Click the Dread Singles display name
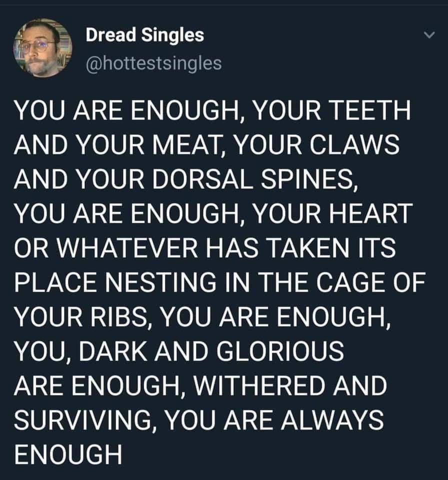The height and width of the screenshot is (480, 448). (x=145, y=35)
